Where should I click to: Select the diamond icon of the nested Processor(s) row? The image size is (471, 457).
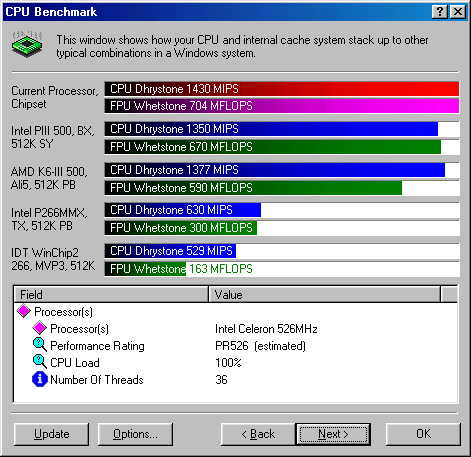(x=40, y=328)
